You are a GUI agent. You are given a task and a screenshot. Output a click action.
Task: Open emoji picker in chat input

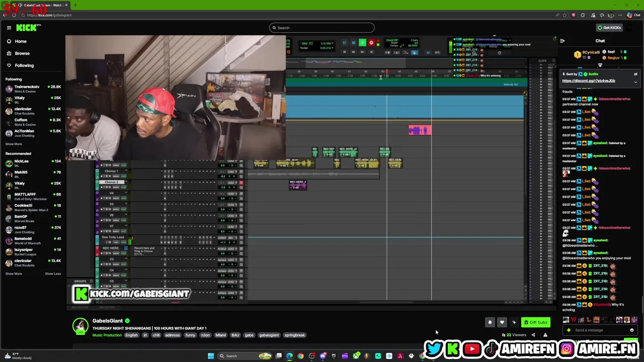(x=631, y=330)
